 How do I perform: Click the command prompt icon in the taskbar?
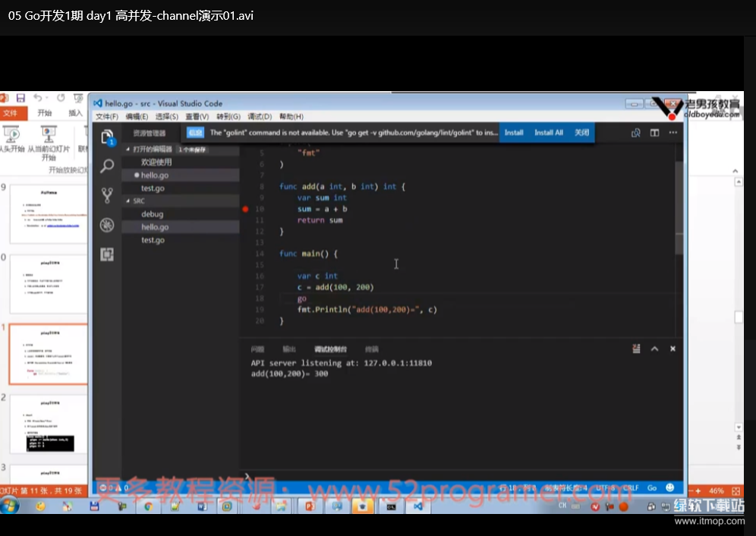391,506
